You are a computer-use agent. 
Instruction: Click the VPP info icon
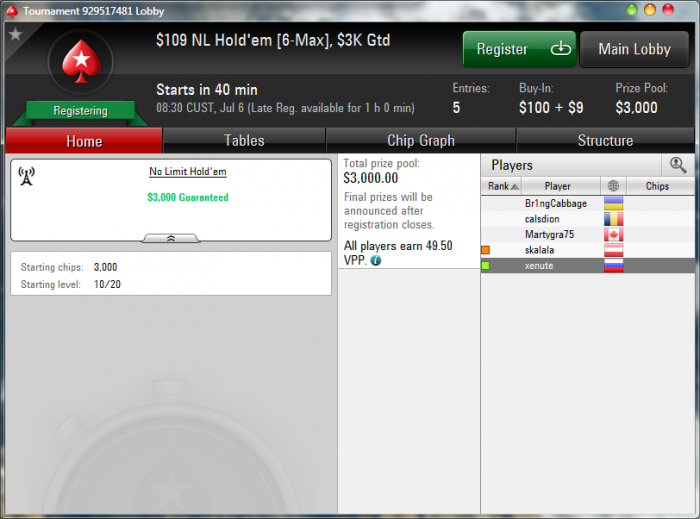click(376, 260)
